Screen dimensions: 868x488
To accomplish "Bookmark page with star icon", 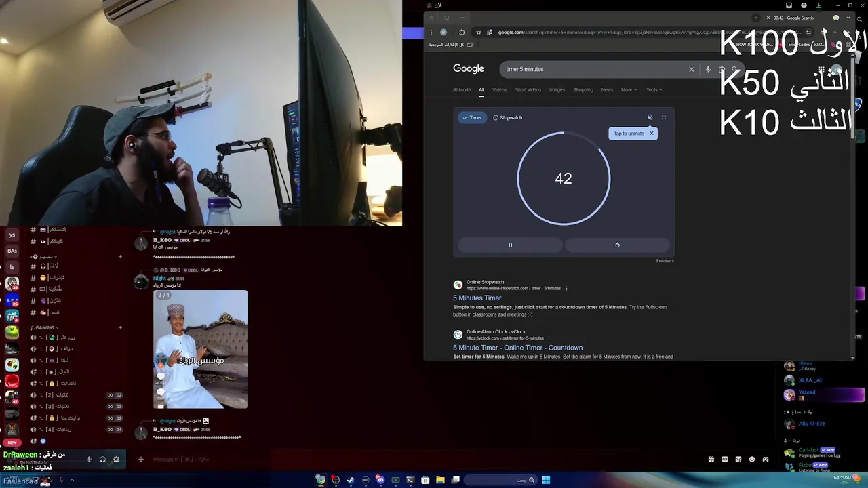I will point(478,32).
